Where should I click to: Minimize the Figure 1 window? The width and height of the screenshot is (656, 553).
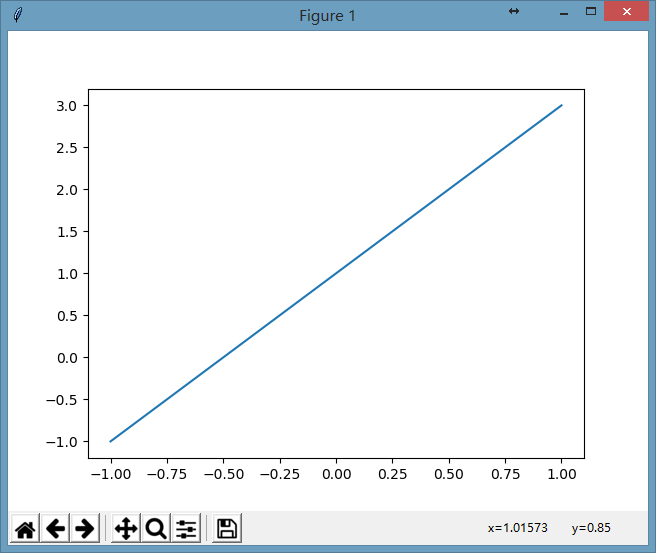point(564,13)
